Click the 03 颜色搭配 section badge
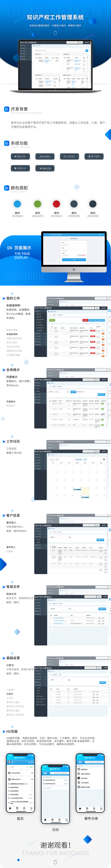The height and width of the screenshot is (868, 111). point(6,188)
